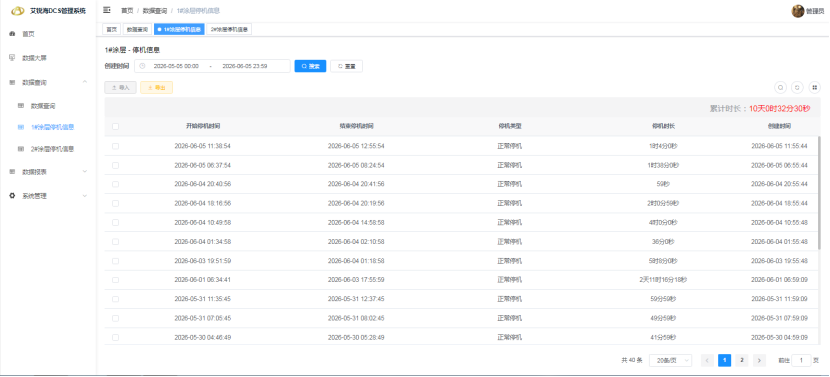The height and width of the screenshot is (377, 830).
Task: Collapse the sidebar with the hamburger icon
Action: [107, 10]
